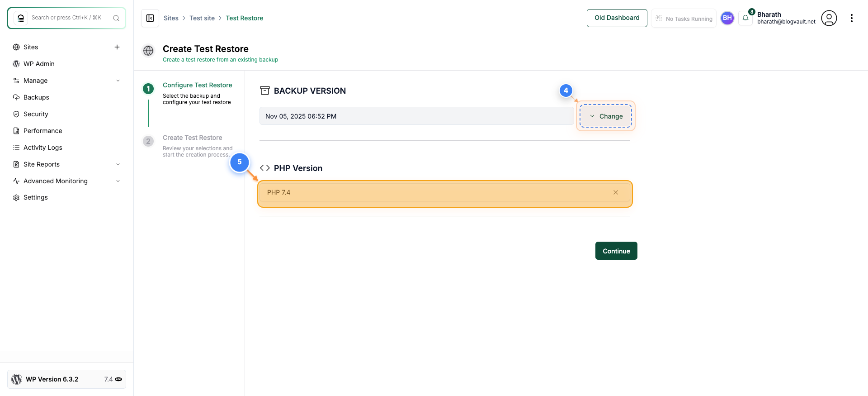
Task: Click WP Version 6.3.2 text
Action: click(x=52, y=379)
